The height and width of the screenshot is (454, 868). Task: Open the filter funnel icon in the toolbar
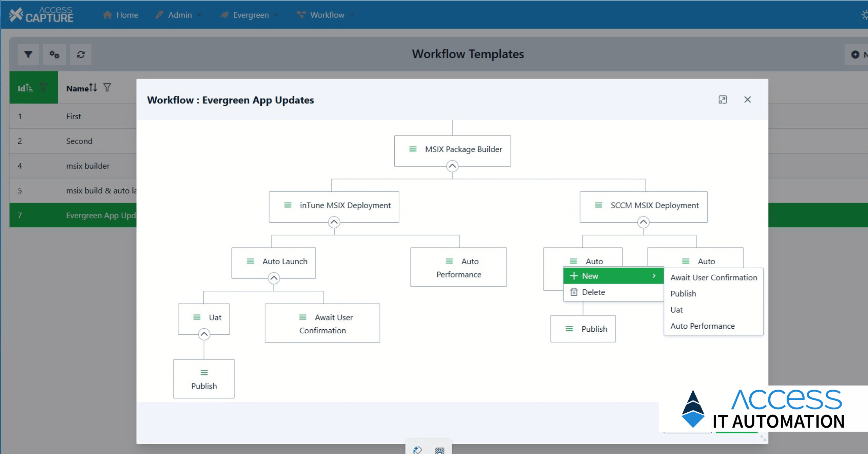point(28,54)
